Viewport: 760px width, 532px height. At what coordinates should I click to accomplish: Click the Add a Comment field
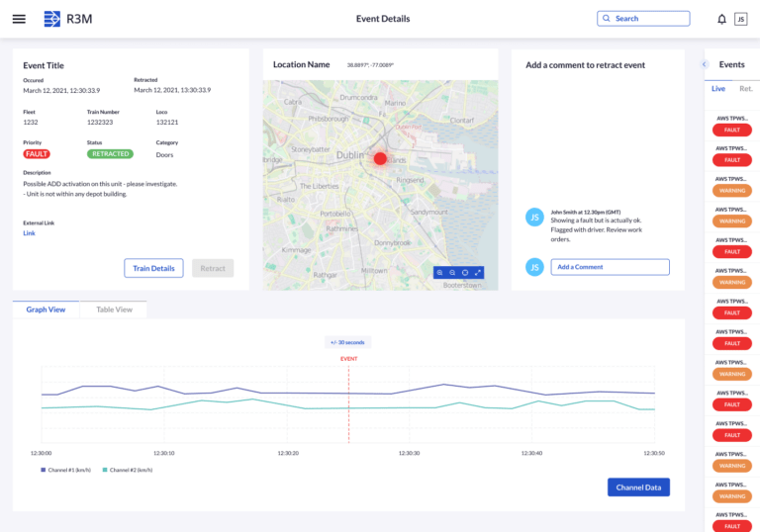click(x=610, y=267)
